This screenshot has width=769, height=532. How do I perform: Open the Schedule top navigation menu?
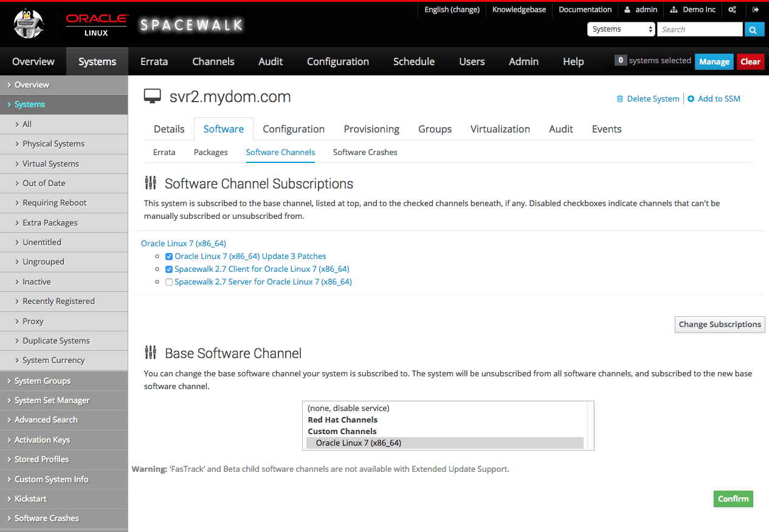(414, 61)
